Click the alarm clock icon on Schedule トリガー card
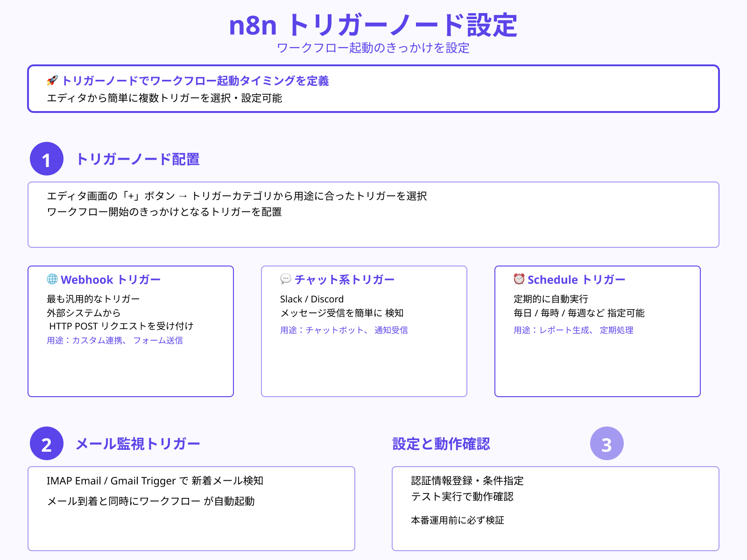The width and height of the screenshot is (747, 560). [518, 280]
